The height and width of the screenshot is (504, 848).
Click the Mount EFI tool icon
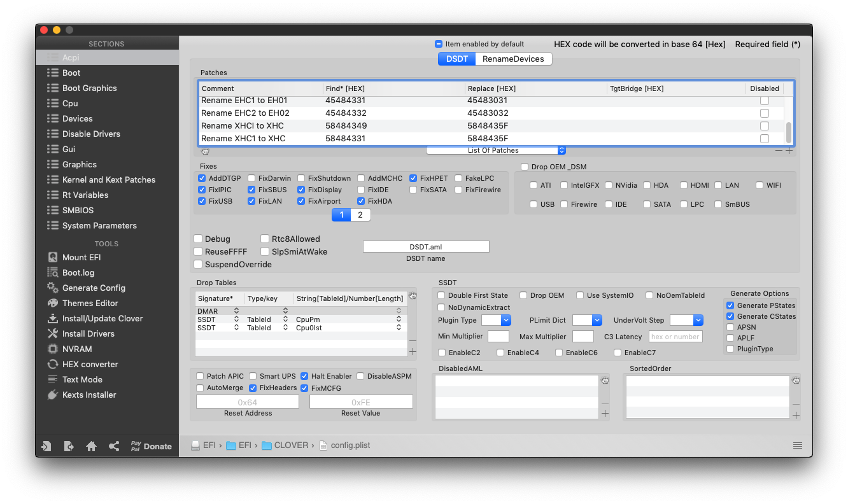52,257
